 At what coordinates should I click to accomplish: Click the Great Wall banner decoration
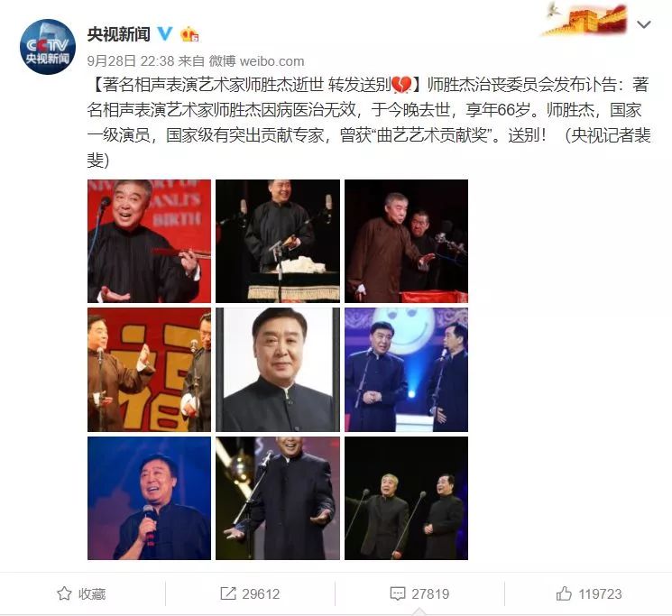pos(585,18)
